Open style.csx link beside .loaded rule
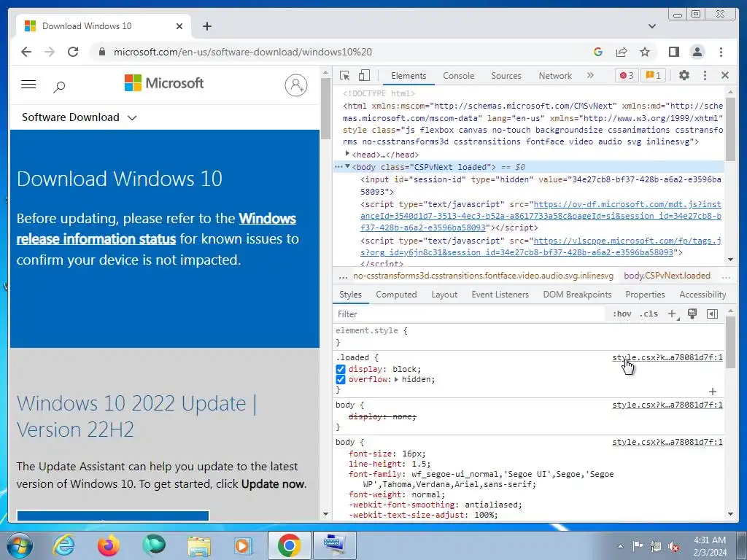The width and height of the screenshot is (747, 560). click(667, 357)
